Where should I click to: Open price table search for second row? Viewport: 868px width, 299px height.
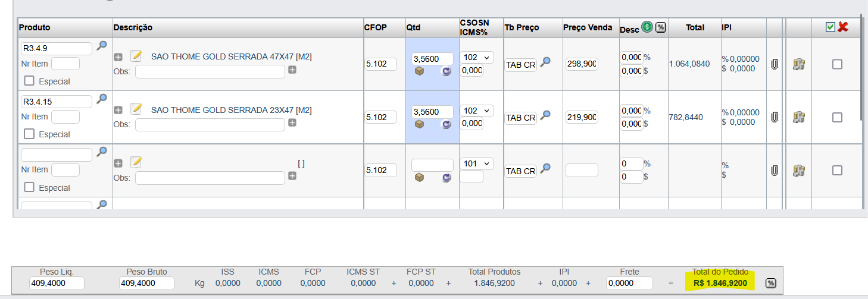point(545,115)
